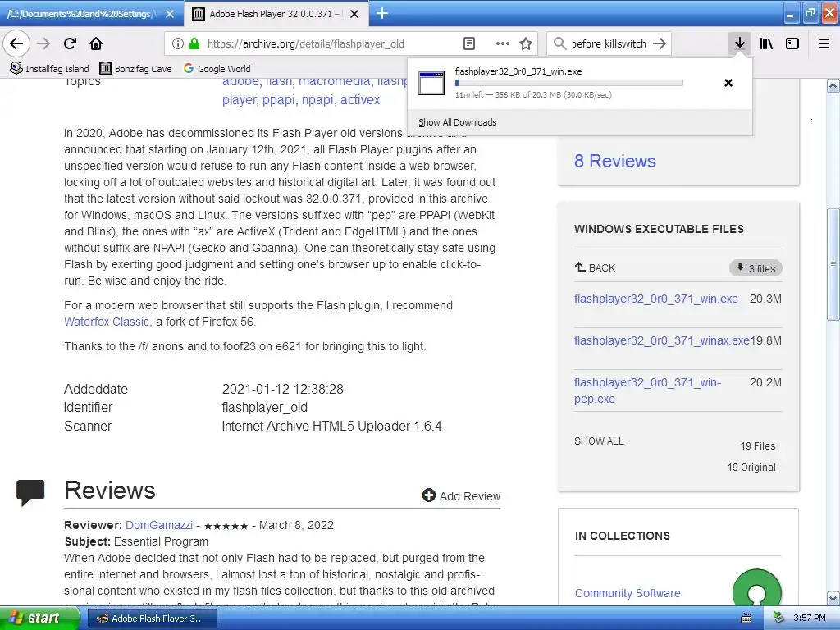Click the green secure padlock icon
The image size is (840, 630).
coord(194,43)
